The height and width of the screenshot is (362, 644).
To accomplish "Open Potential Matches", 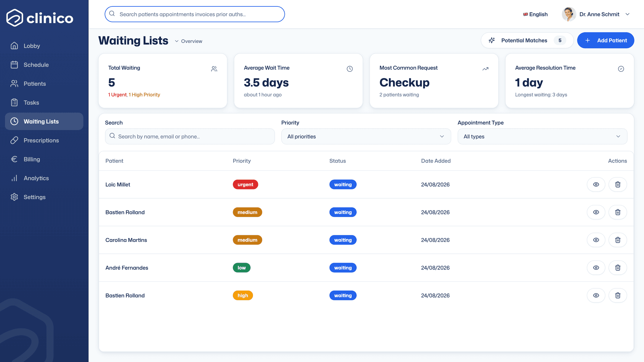I will pos(527,40).
